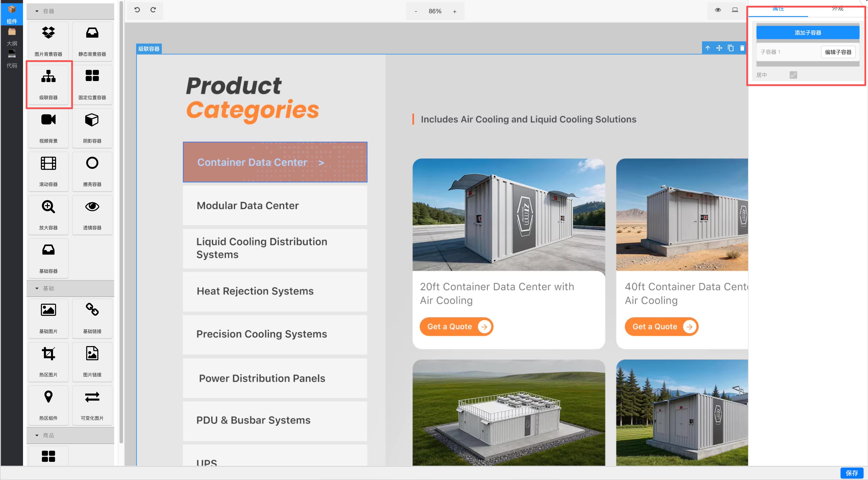Select the 图片背景容器 component
868x480 pixels.
48,41
